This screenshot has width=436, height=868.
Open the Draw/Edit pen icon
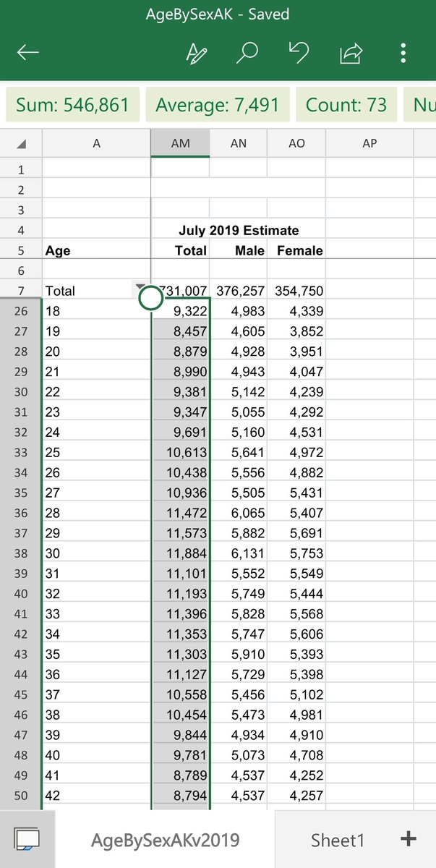coord(196,53)
